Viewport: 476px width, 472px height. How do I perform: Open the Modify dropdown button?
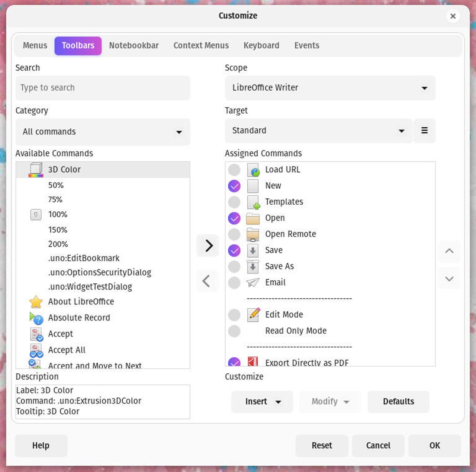click(330, 402)
